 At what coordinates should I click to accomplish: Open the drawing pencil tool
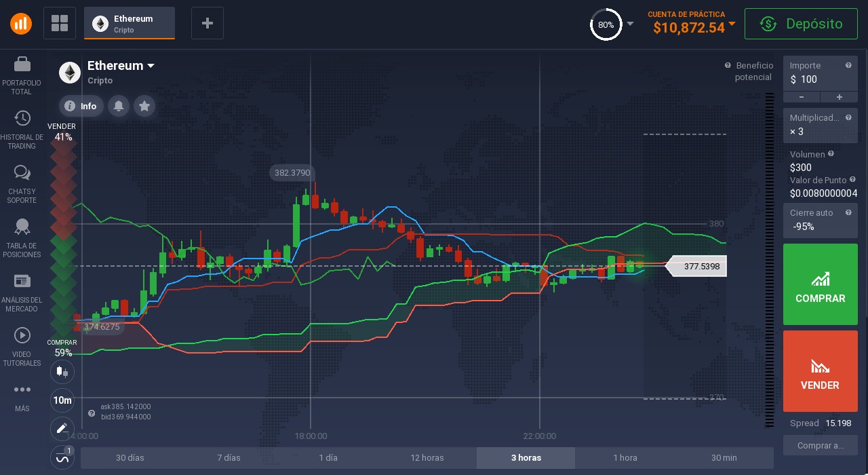62,429
